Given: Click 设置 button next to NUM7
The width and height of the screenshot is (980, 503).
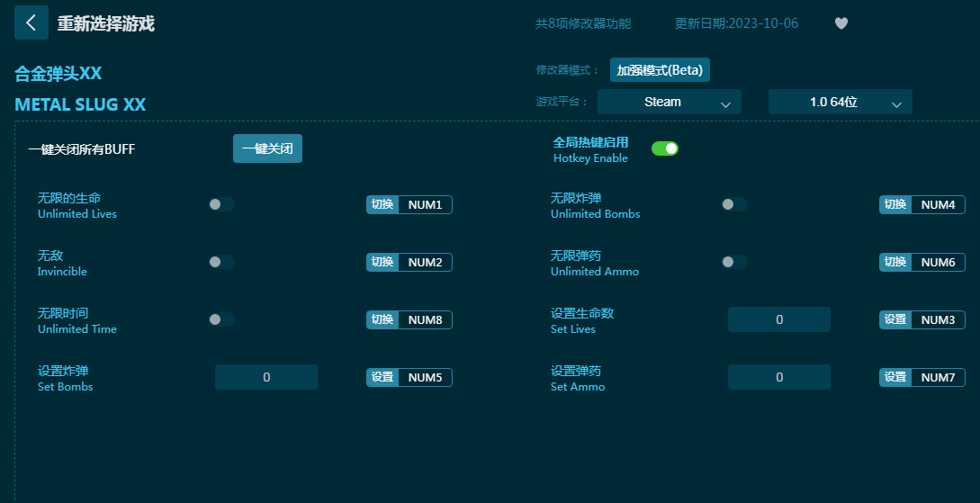Looking at the screenshot, I should pos(895,377).
